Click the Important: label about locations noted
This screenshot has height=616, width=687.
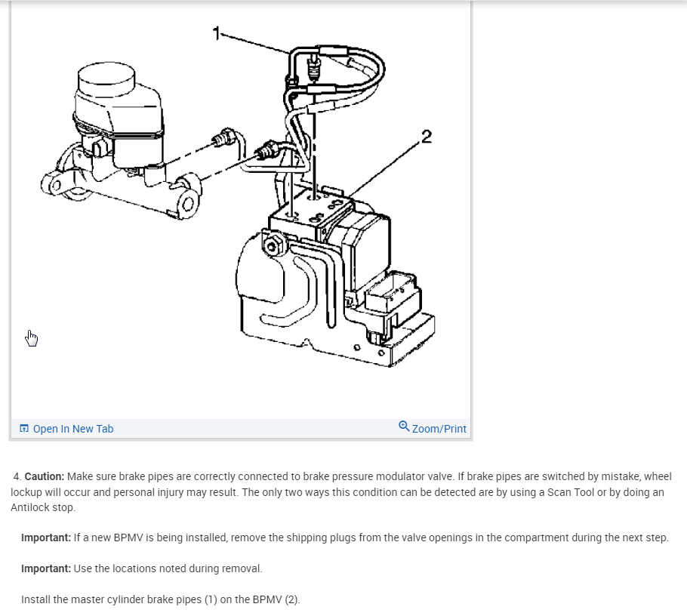(46, 568)
